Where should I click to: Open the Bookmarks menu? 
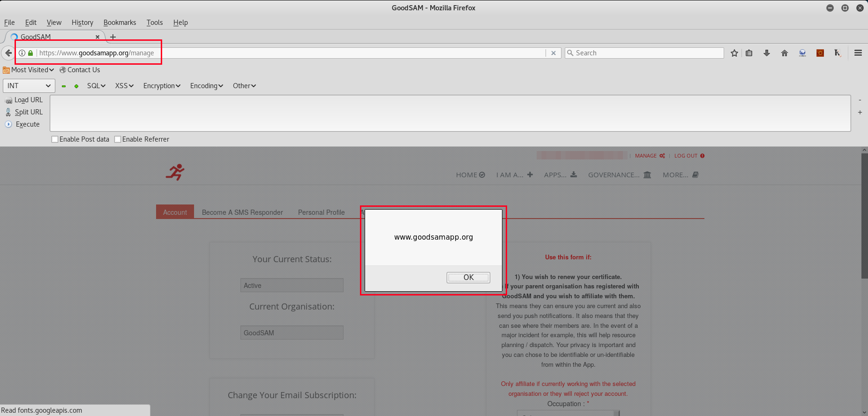[x=120, y=23]
